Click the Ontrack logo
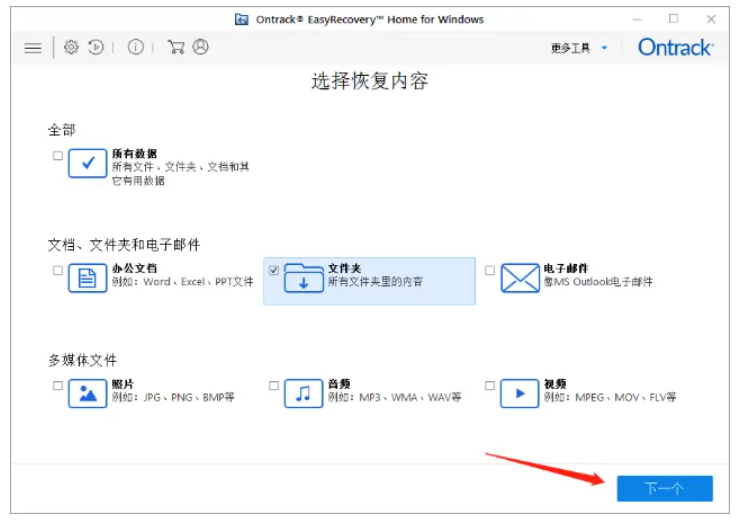Screen dimensions: 738x521 (675, 48)
